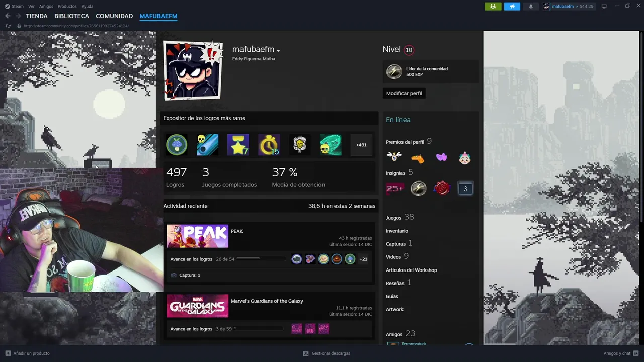Image resolution: width=644 pixels, height=362 pixels.
Task: Click the PEAK achievement progress bar
Action: tap(260, 259)
